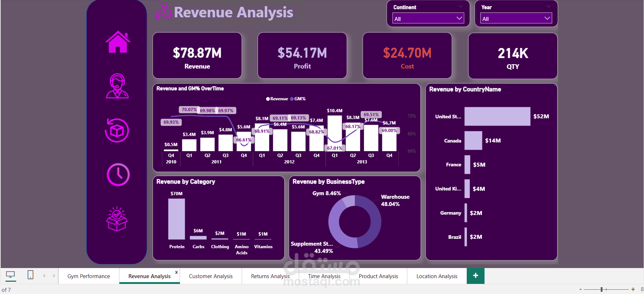Expand Continent slicer header chevron

(461, 6)
